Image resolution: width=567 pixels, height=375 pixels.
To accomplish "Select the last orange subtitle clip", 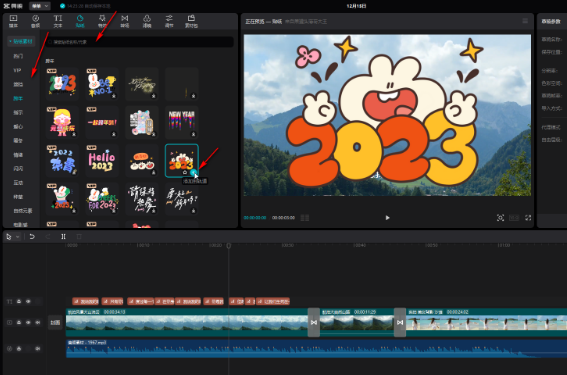I will (x=273, y=301).
